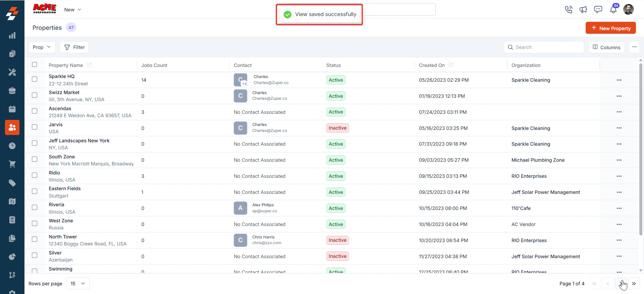Select the Sparkle HQ row checkbox
Viewport: 644px width, 294px height.
[x=35, y=79]
